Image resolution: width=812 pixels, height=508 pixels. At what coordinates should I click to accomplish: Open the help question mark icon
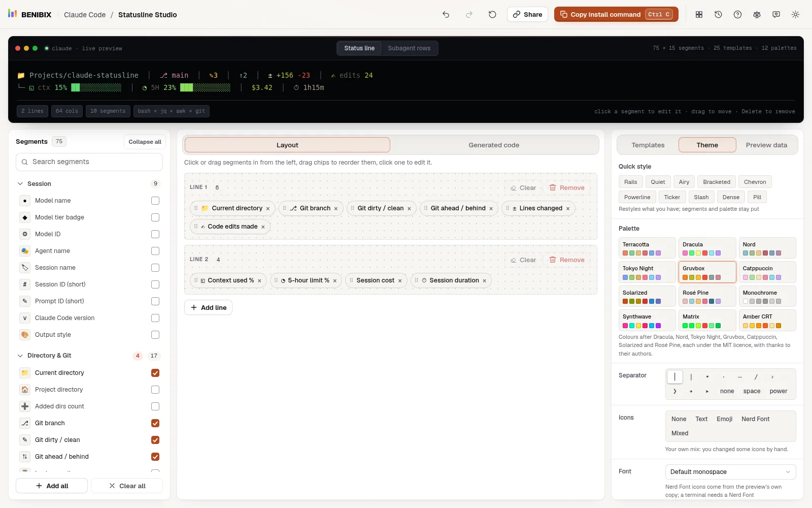[737, 15]
